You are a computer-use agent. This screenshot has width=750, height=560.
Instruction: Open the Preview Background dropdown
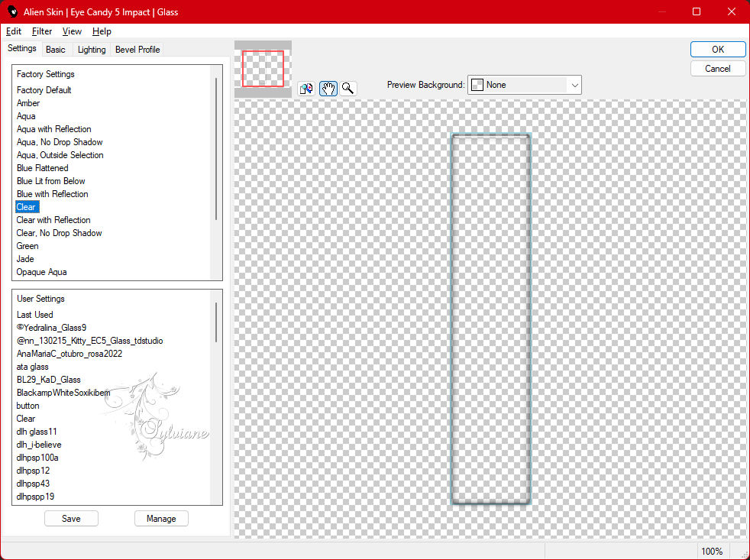[x=524, y=85]
